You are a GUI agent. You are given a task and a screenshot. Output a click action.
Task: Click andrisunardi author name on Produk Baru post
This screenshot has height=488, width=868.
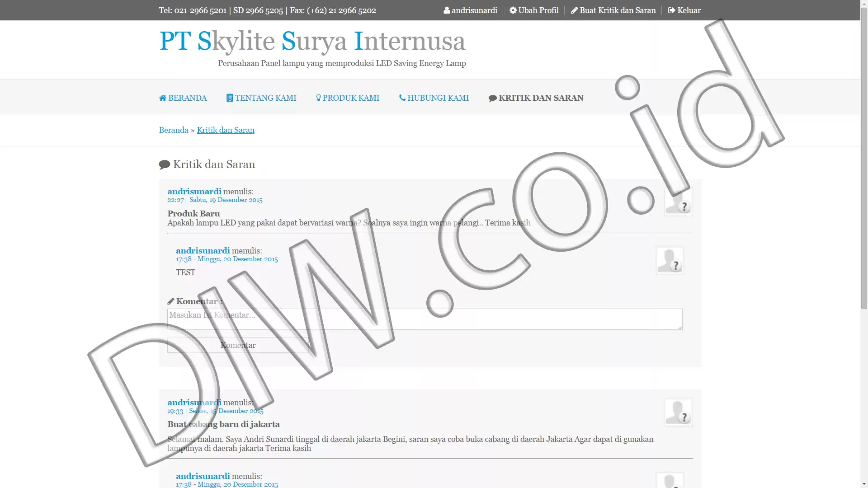coord(194,192)
